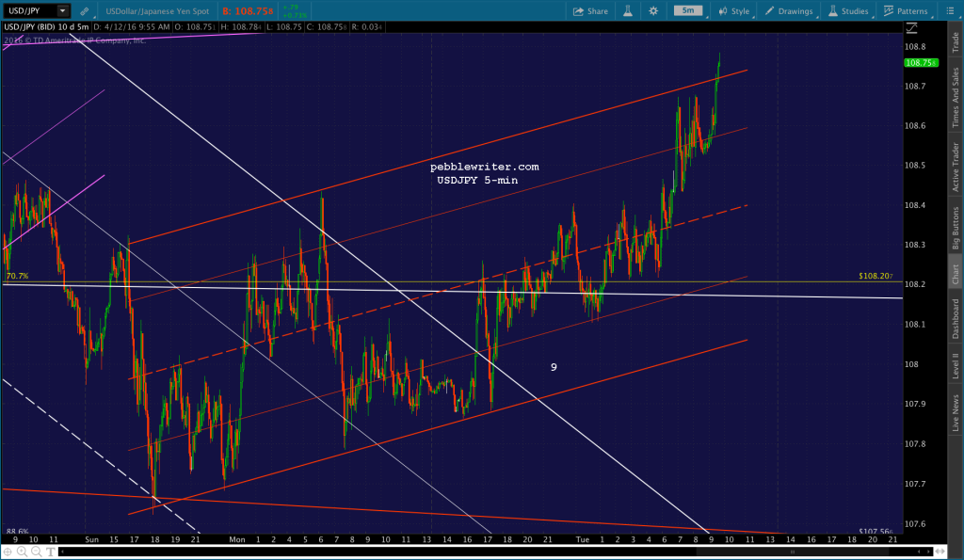964x560 pixels.
Task: Open the Studies menu
Action: tap(848, 11)
